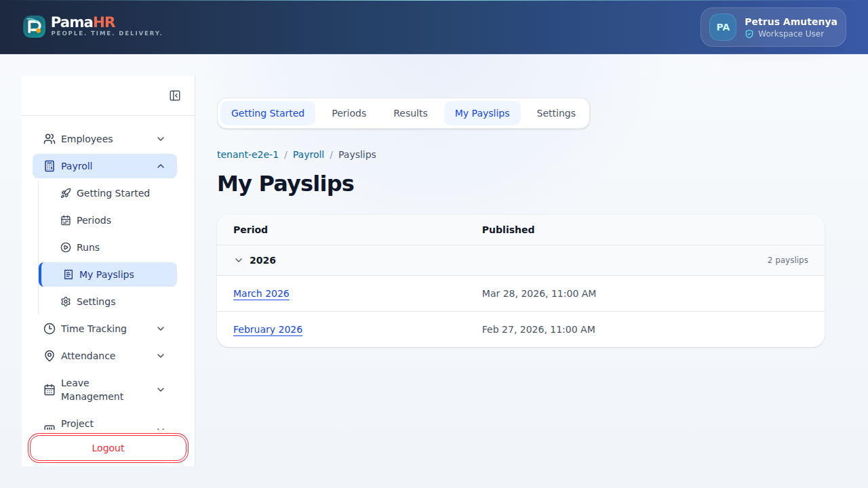Click the Time Tracking clock icon
Screen dimensions: 868x488
50,329
